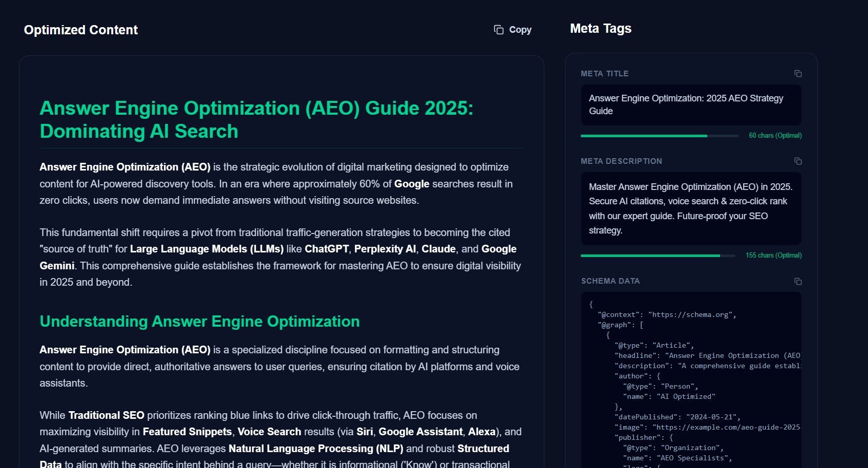Click the meta description length progress bar
868x468 pixels.
pos(658,256)
